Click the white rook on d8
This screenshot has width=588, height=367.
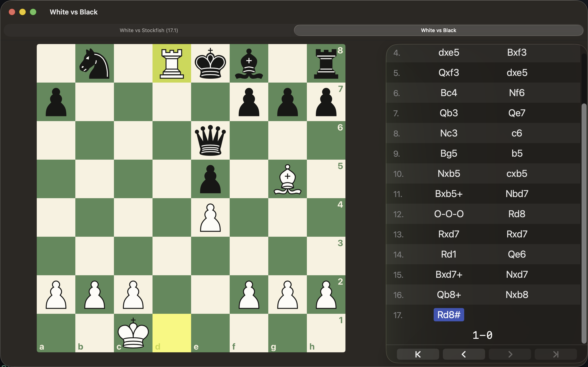pyautogui.click(x=172, y=63)
